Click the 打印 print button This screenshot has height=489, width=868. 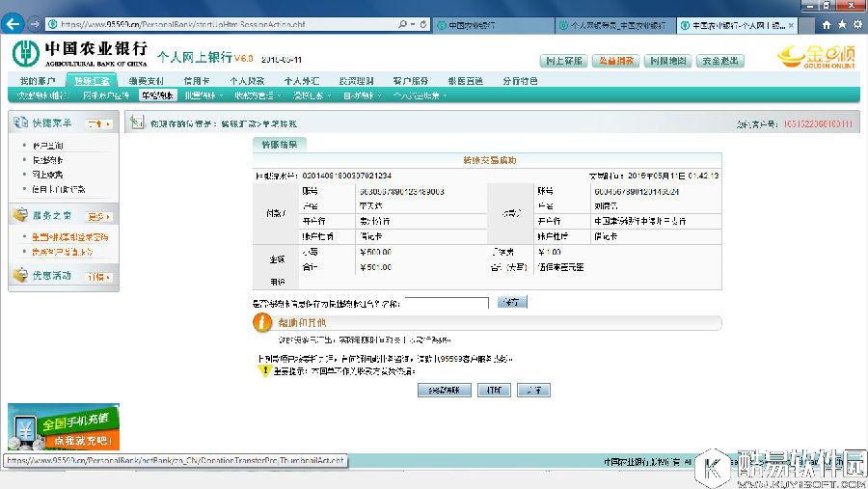494,390
